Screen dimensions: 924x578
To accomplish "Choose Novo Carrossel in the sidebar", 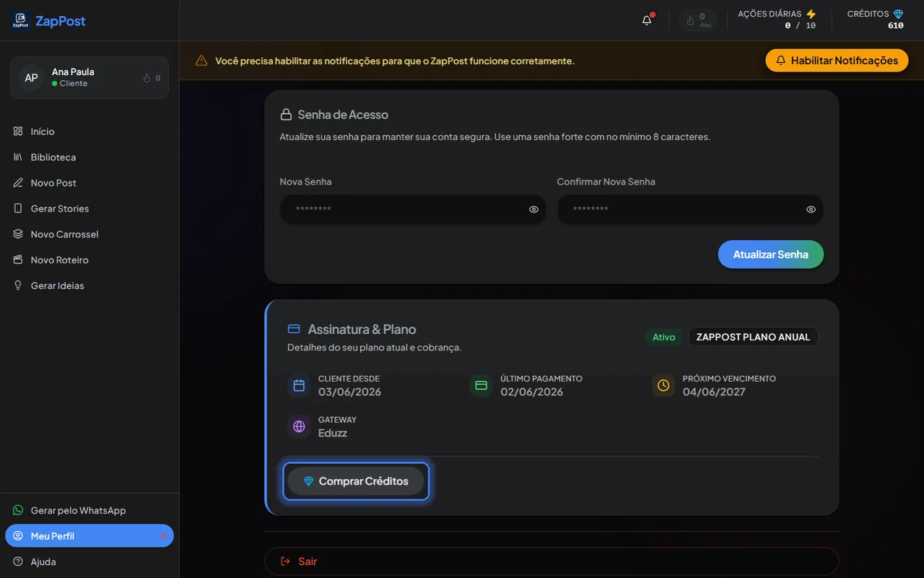I will click(x=90, y=234).
